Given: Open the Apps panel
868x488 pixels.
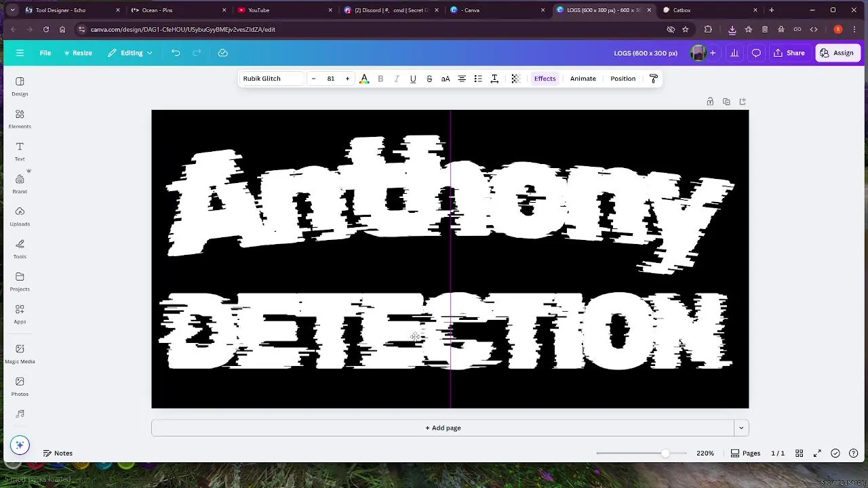Looking at the screenshot, I should [20, 314].
